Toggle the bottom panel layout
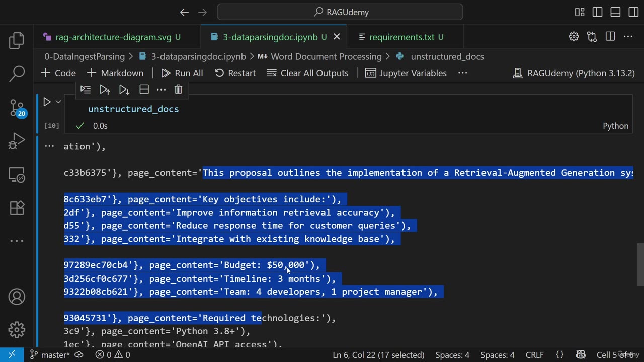This screenshot has height=362, width=644. (x=615, y=12)
